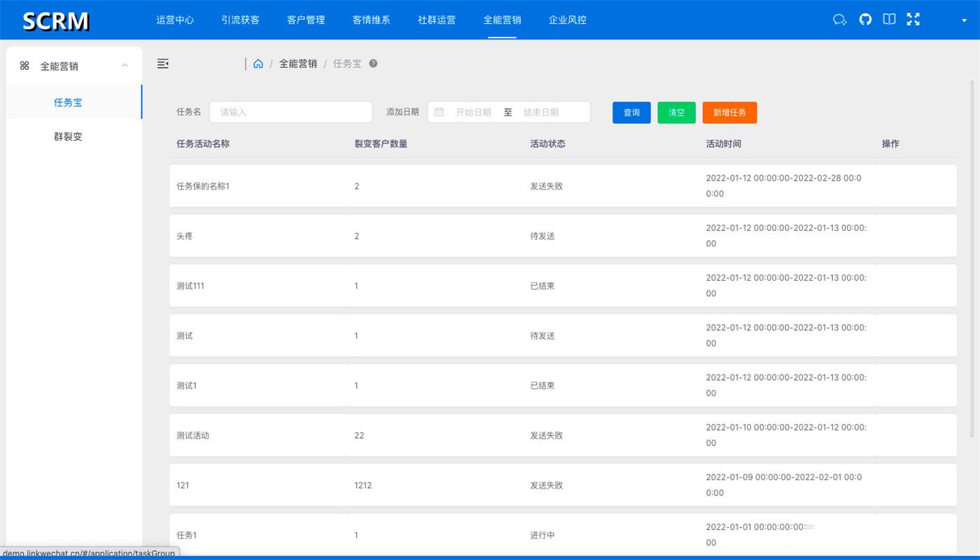Image resolution: width=980 pixels, height=560 pixels.
Task: Open the GitHub icon link
Action: pyautogui.click(x=865, y=20)
